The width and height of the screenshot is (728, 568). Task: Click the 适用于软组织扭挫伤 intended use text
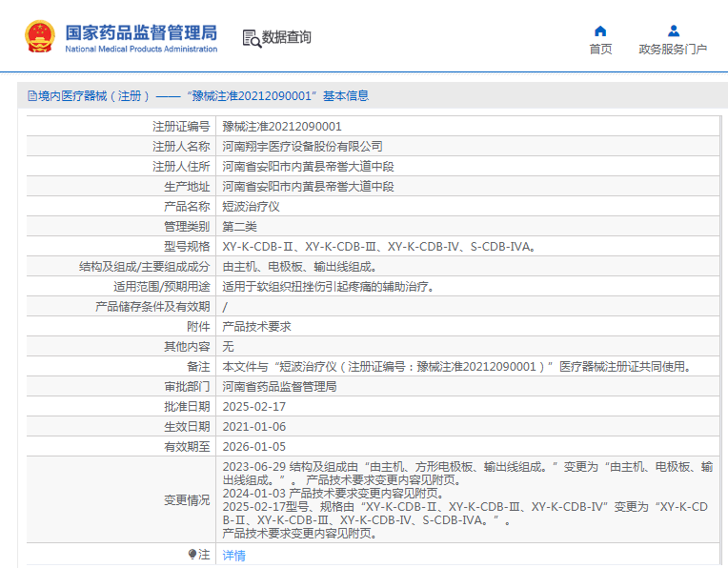tap(328, 287)
